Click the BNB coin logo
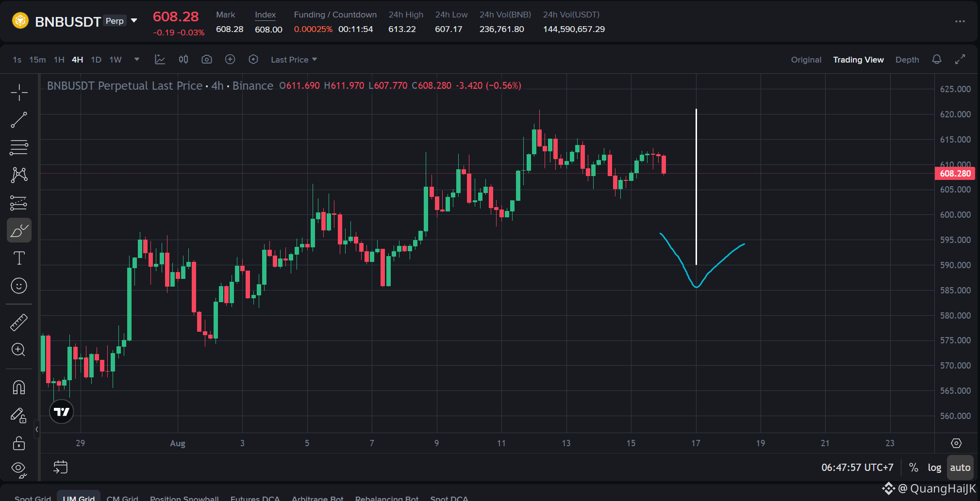This screenshot has height=501, width=980. click(x=20, y=21)
